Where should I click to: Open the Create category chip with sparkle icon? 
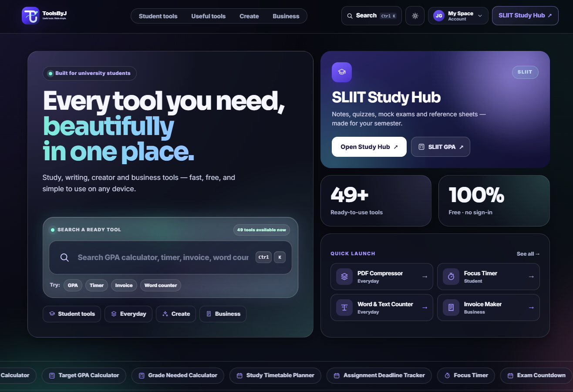[176, 314]
